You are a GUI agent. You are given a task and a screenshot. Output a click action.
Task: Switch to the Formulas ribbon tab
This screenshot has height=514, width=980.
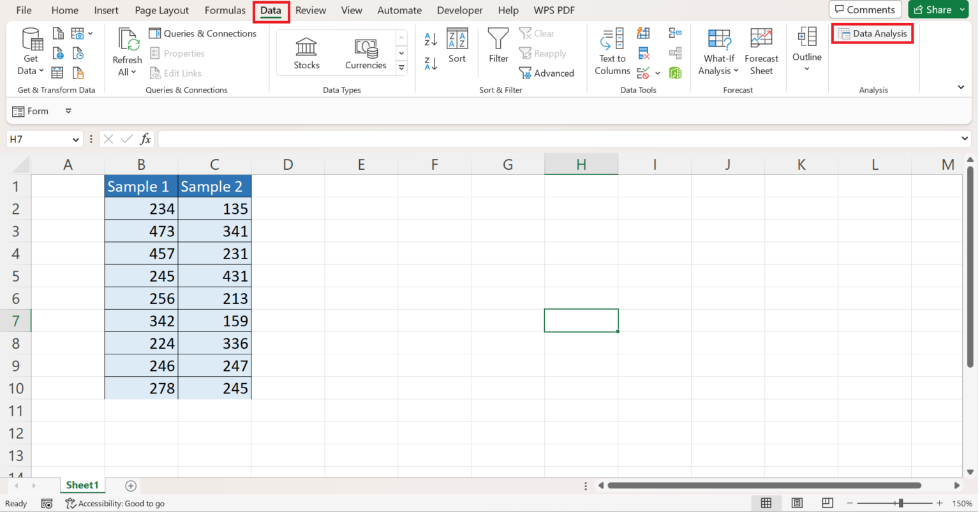coord(225,10)
